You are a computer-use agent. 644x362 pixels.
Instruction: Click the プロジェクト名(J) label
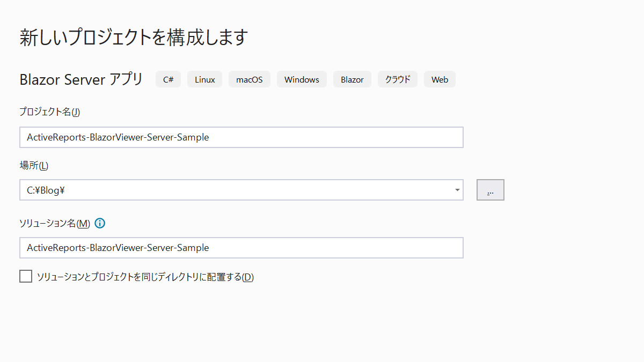(x=49, y=112)
